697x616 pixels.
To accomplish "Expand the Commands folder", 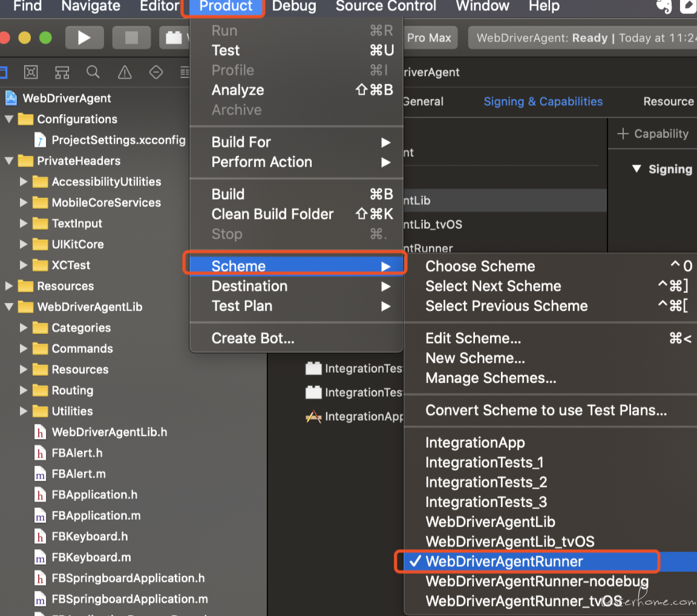I will (24, 349).
